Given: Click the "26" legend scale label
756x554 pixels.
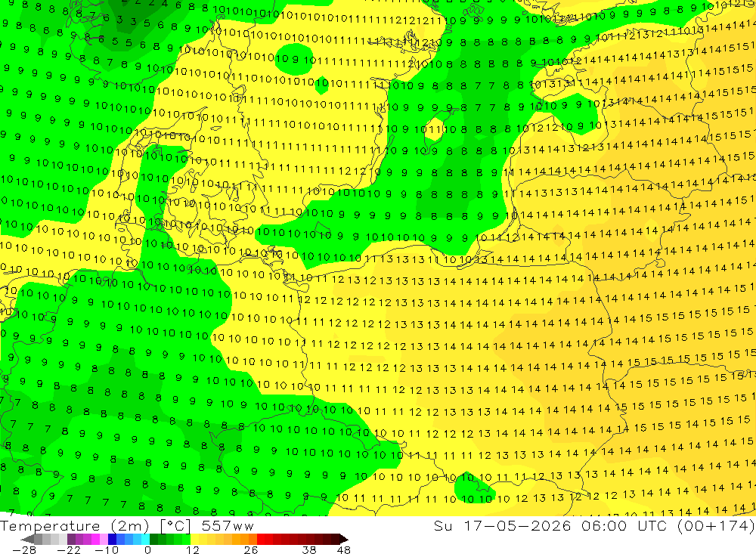Looking at the screenshot, I should point(251,550).
